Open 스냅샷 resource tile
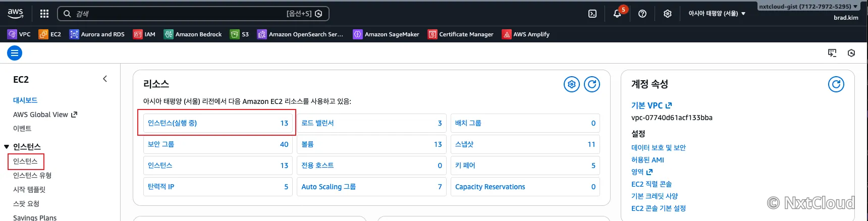868x221 pixels. [525, 144]
